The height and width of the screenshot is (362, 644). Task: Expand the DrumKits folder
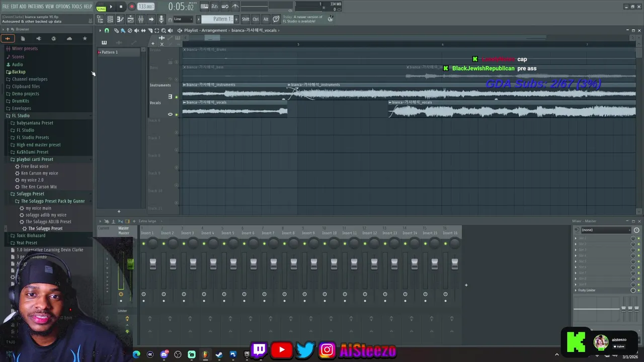(x=21, y=101)
